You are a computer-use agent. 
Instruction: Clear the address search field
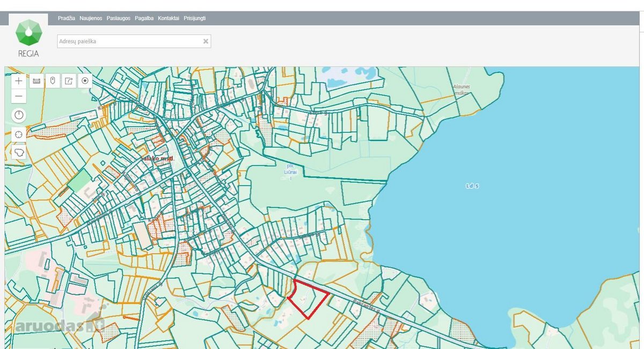coord(206,41)
